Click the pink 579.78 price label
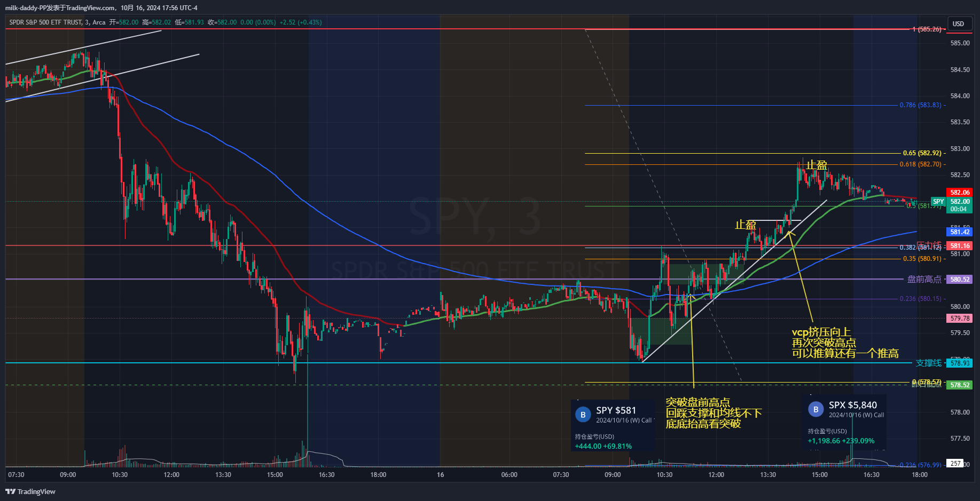The image size is (980, 501). 959,319
